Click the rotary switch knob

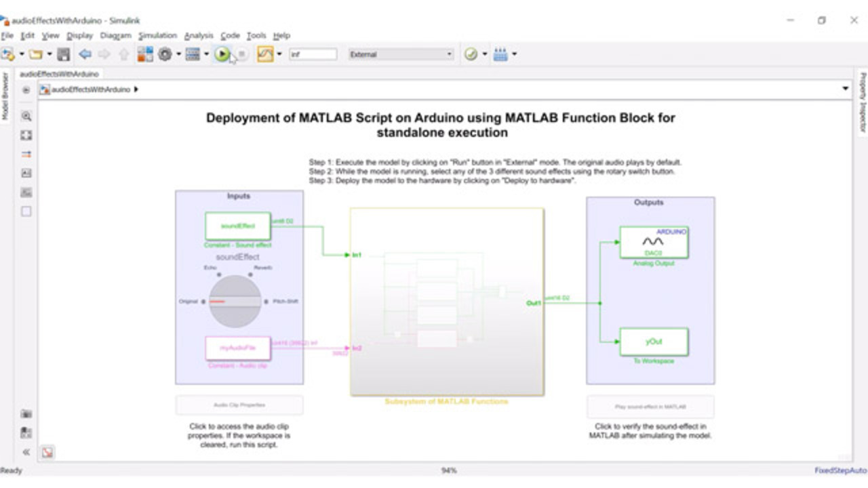[235, 301]
